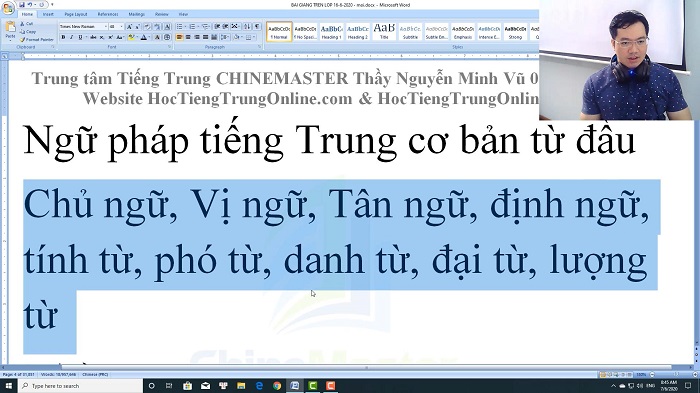The height and width of the screenshot is (393, 700).
Task: Click the Bullets list icon
Action: coord(179,26)
